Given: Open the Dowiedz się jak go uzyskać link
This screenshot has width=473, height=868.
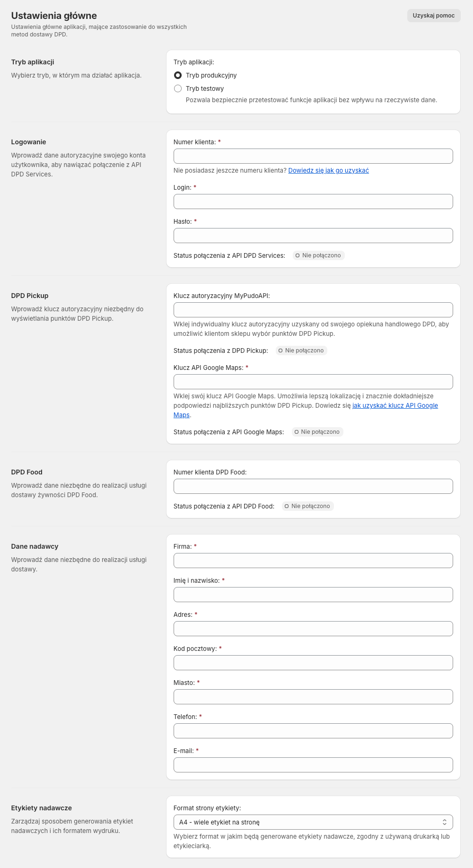Looking at the screenshot, I should tap(328, 170).
